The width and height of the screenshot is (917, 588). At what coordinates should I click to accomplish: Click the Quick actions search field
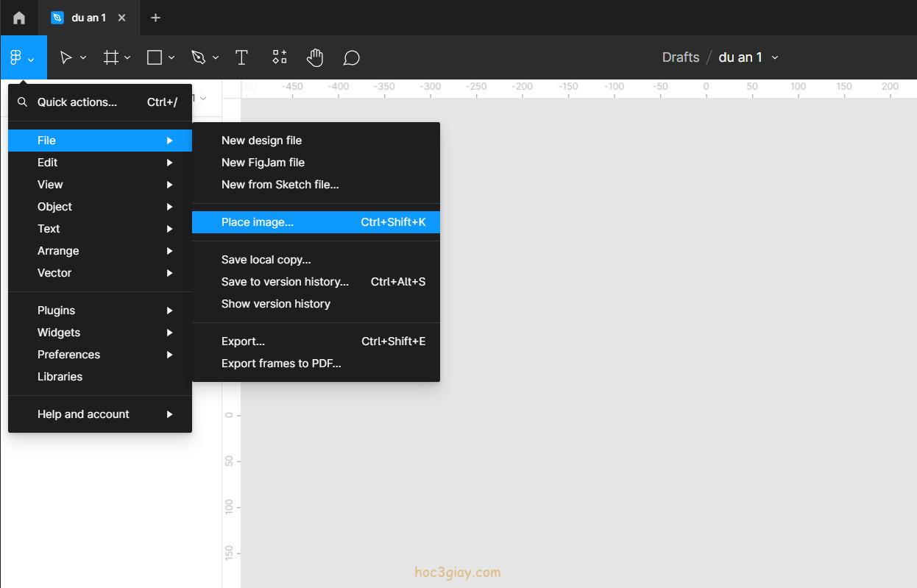coord(77,102)
